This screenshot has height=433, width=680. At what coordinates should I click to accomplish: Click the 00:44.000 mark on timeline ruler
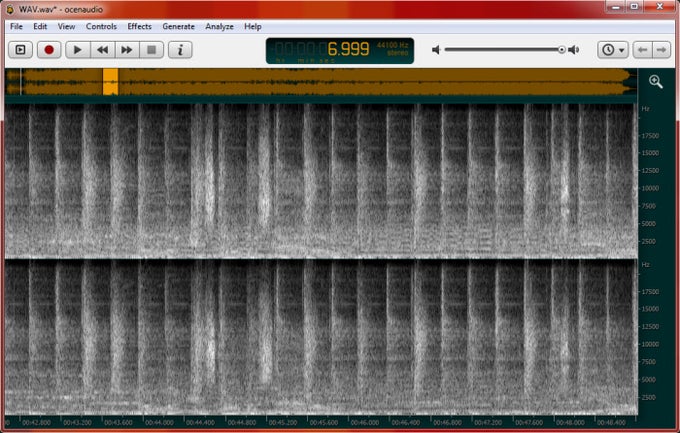click(x=159, y=423)
